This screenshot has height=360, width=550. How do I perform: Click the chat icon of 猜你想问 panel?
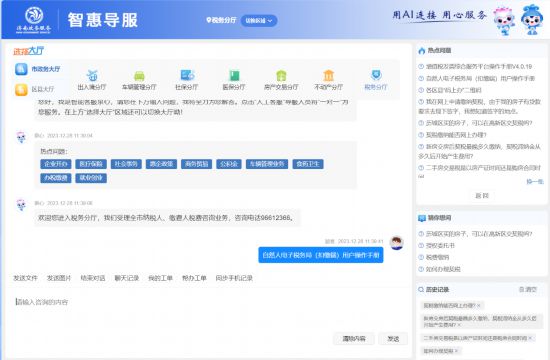422,218
